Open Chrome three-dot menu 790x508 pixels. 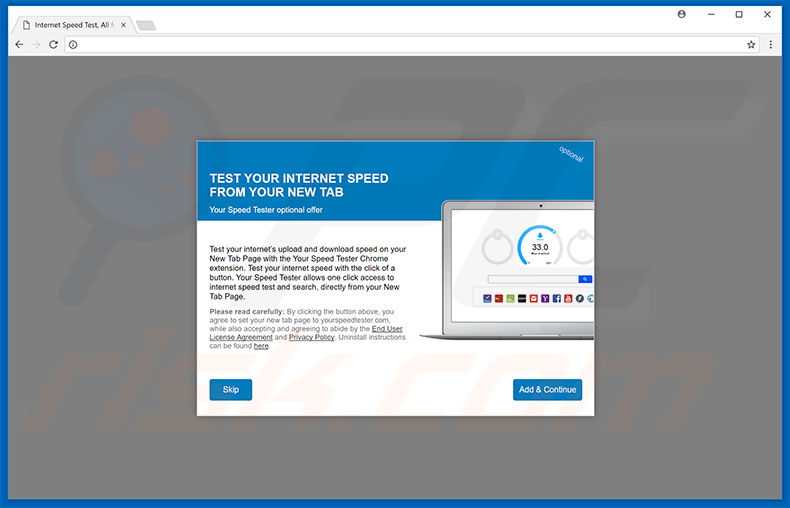tap(770, 45)
